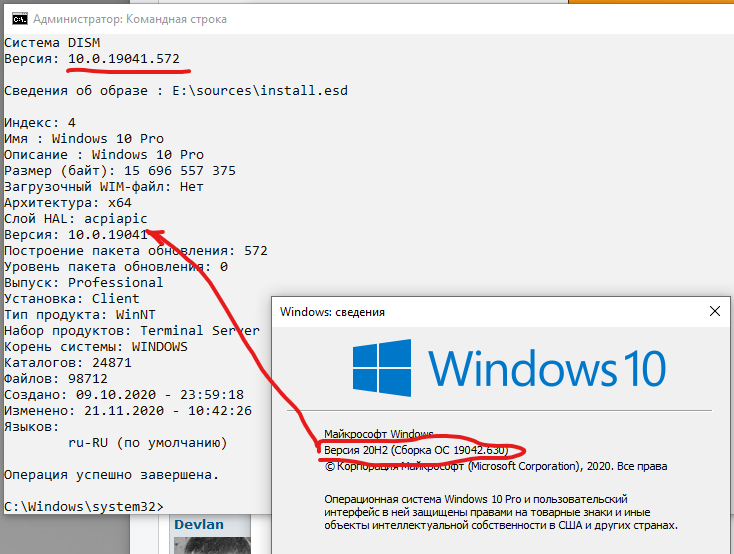Click the "Слой HAL: acpiapic" line

coord(76,219)
